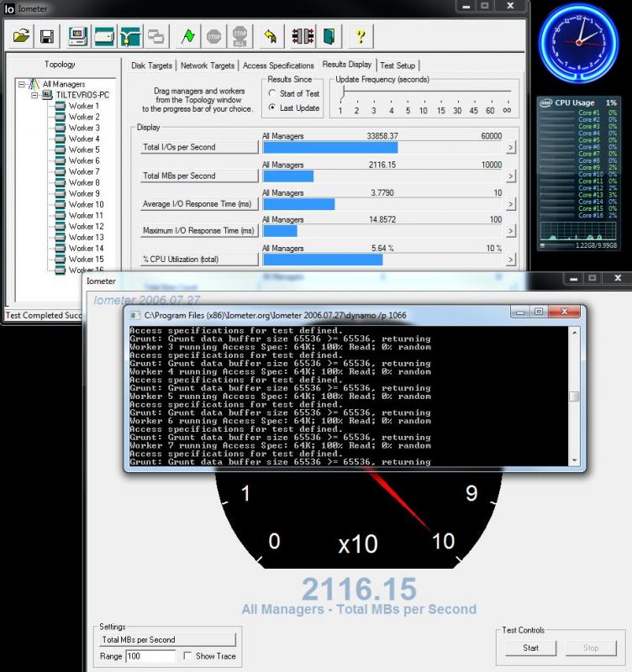Click the Iometer 2006.07.27 heading in the gauge window
This screenshot has height=672, width=632.
point(146,300)
